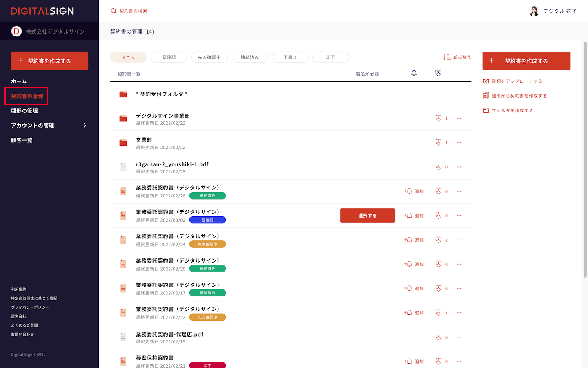Open more options for 営業部 folder

point(459,143)
